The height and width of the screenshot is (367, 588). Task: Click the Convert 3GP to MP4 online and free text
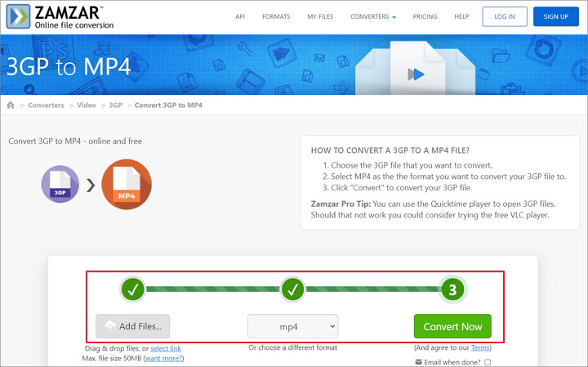(x=75, y=141)
